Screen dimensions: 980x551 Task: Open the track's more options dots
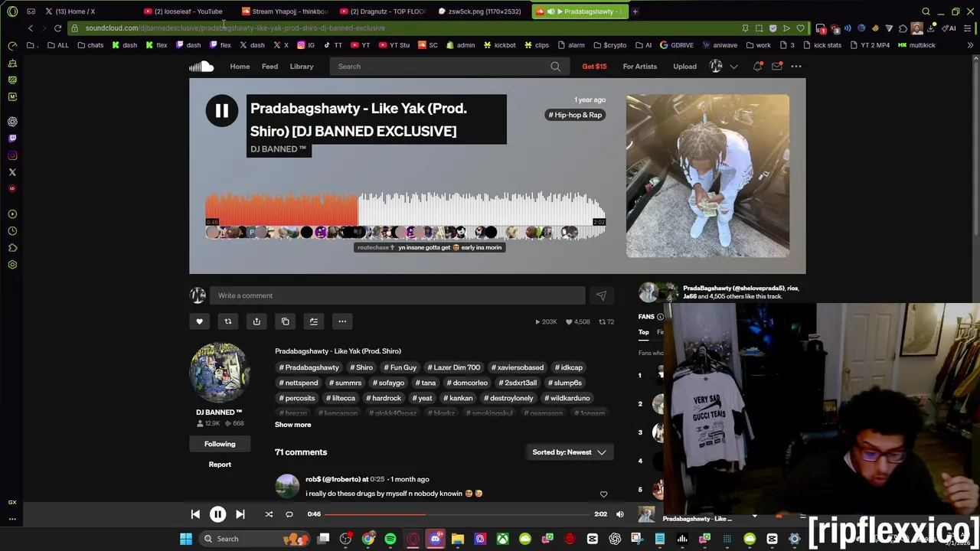tap(342, 321)
